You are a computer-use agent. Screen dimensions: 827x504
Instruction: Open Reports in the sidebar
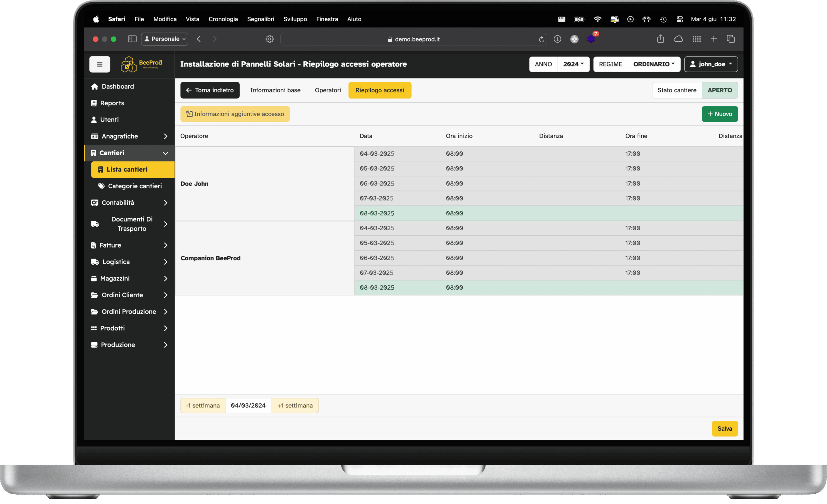tap(107, 103)
